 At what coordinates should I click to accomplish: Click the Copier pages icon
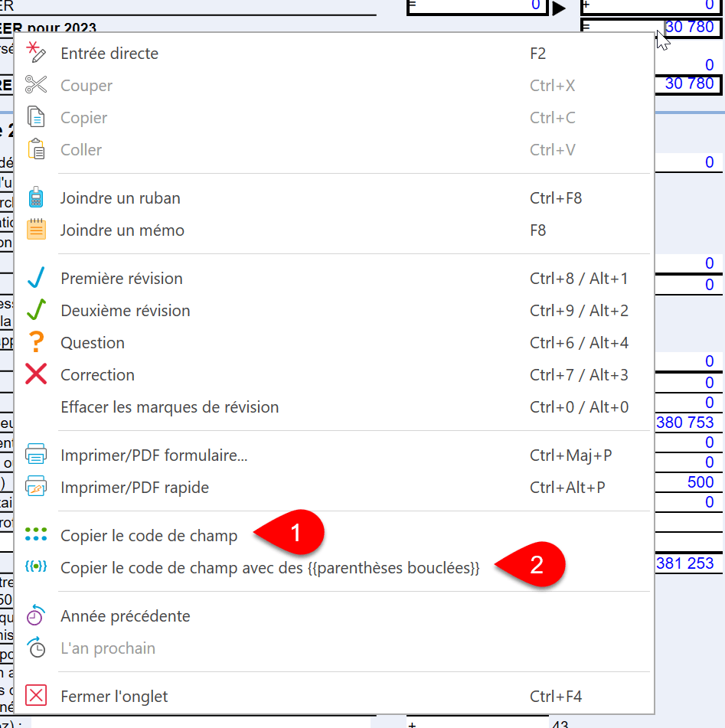(x=36, y=117)
